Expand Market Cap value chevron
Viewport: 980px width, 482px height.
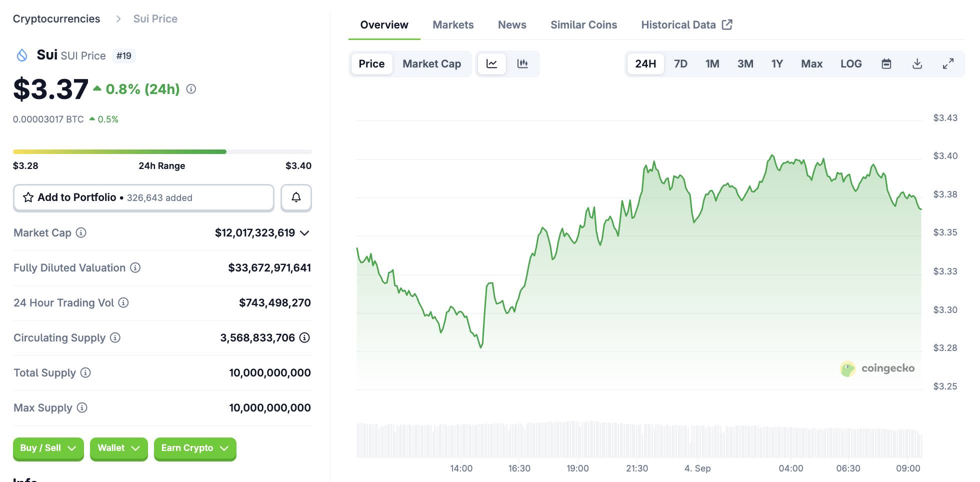click(x=304, y=233)
